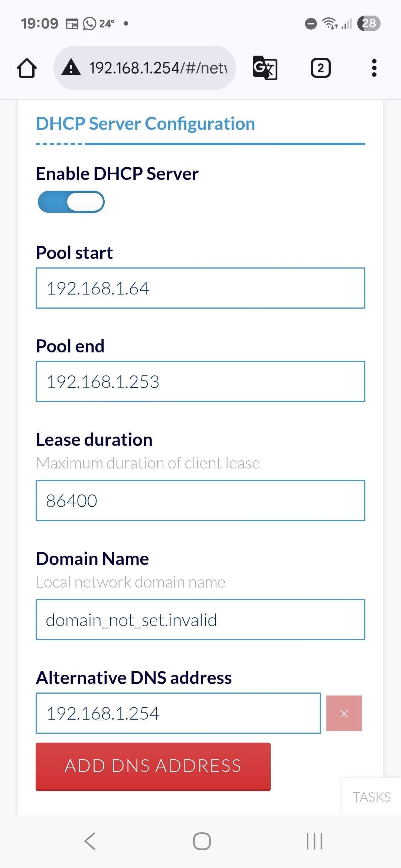Tap the browser home icon
The image size is (401, 868).
(x=27, y=68)
